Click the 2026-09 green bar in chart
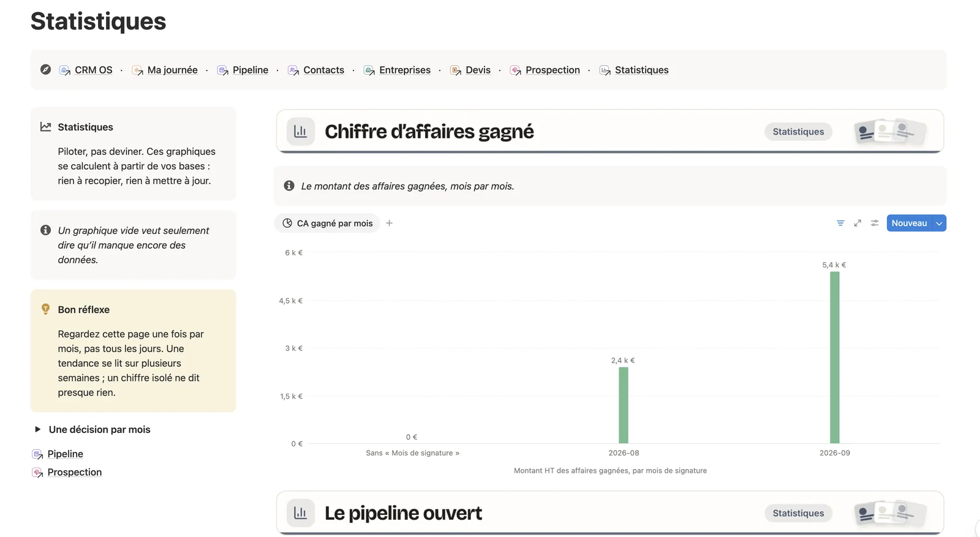The height and width of the screenshot is (537, 980). click(x=835, y=358)
